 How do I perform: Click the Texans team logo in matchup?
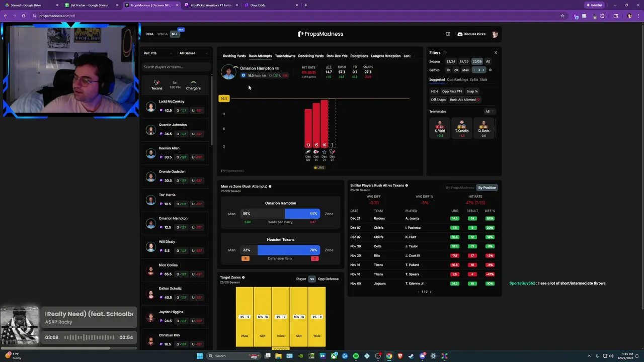coord(157,82)
